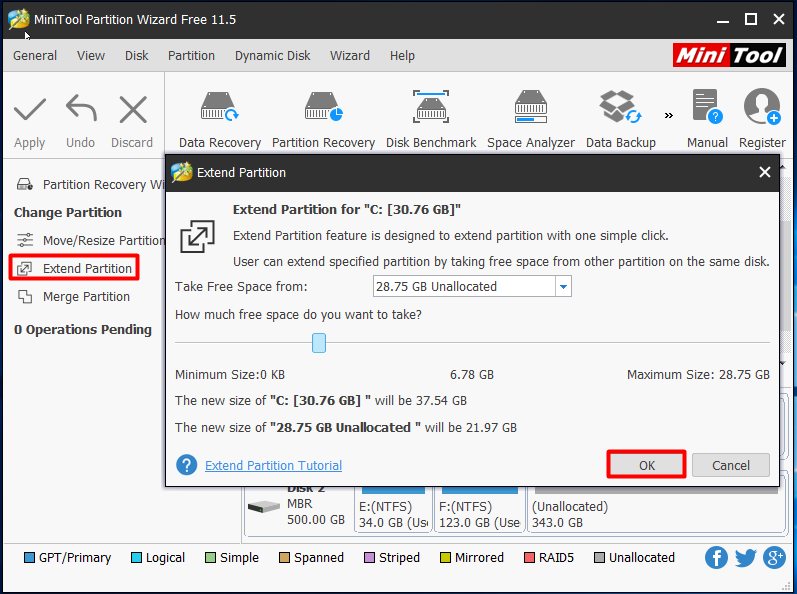Click the free space slider handle
Screen dimensions: 797x594
pyautogui.click(x=319, y=343)
